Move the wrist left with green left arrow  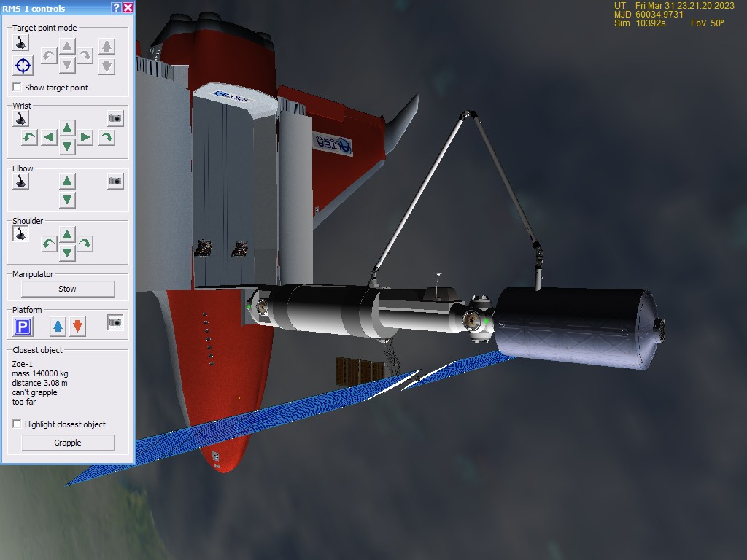pyautogui.click(x=49, y=138)
